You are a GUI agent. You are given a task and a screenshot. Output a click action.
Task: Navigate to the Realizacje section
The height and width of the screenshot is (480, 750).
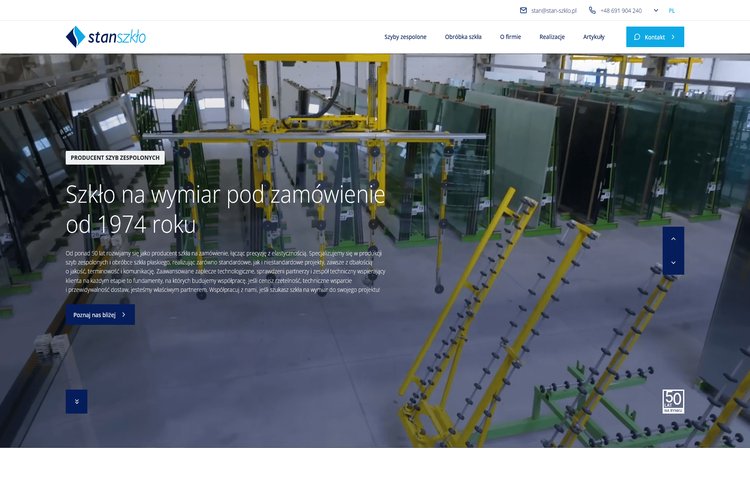552,37
